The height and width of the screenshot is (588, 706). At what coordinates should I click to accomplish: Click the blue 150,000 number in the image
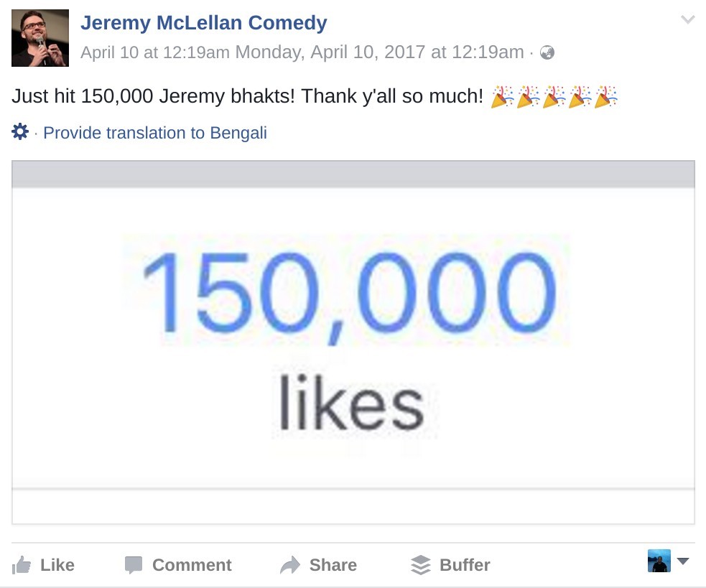tap(349, 293)
